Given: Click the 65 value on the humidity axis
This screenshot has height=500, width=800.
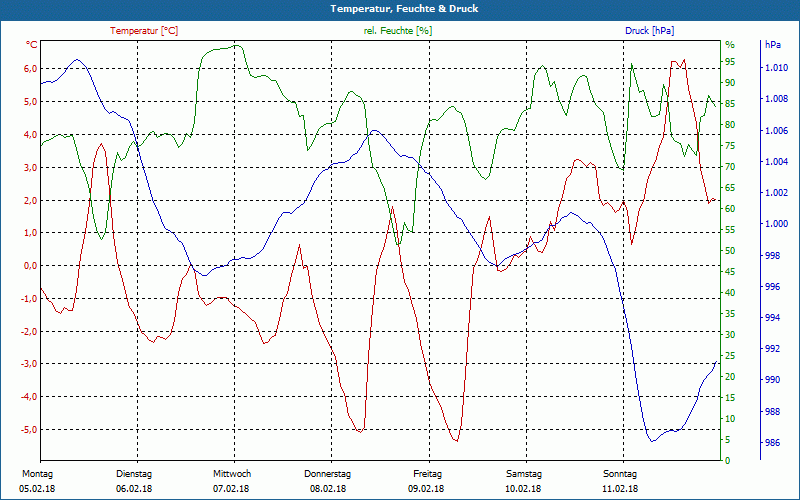Looking at the screenshot, I should pos(730,188).
